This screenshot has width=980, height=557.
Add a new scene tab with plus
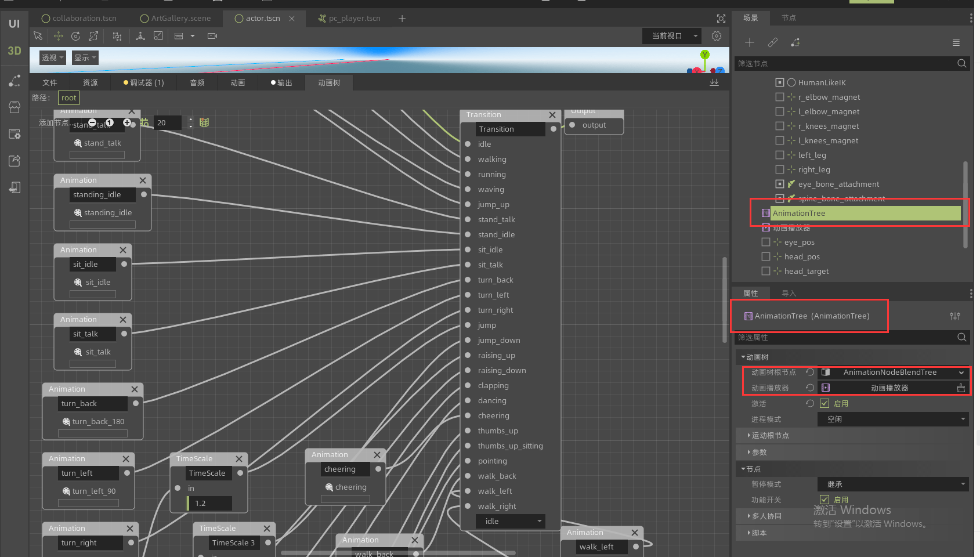coord(402,19)
